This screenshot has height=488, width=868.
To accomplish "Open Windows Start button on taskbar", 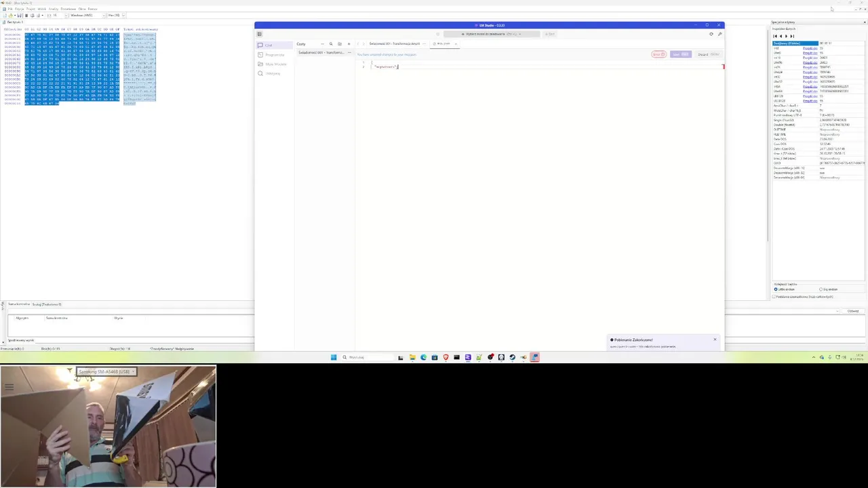I will click(x=334, y=357).
